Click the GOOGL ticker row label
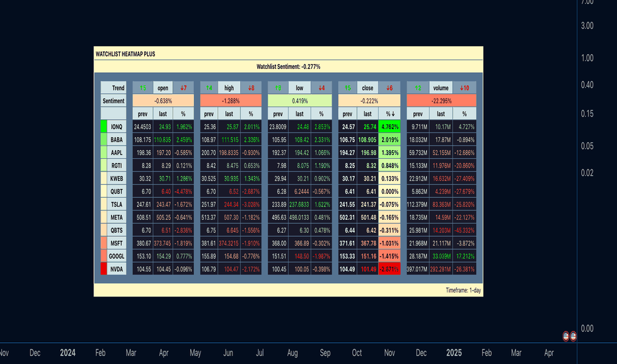This screenshot has width=617, height=364. [x=117, y=256]
